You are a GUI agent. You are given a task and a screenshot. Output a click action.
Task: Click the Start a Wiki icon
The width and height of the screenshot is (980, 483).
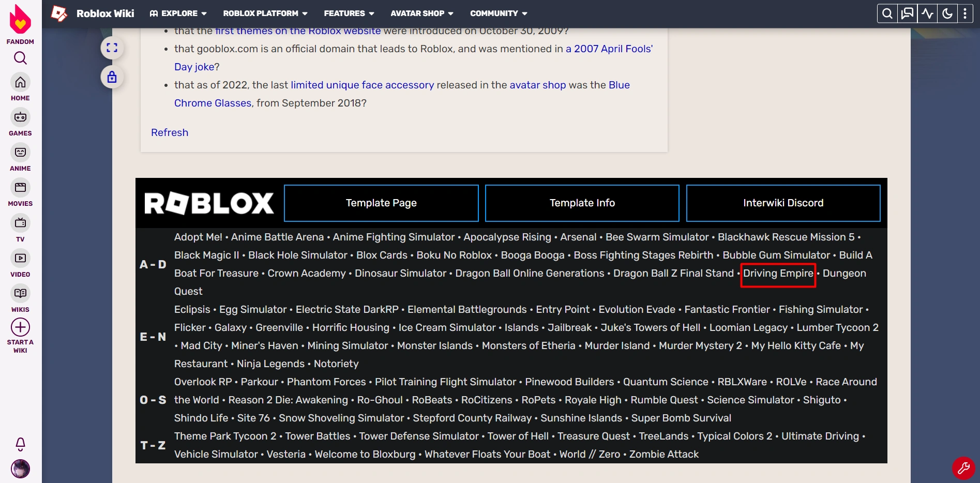[x=20, y=327]
